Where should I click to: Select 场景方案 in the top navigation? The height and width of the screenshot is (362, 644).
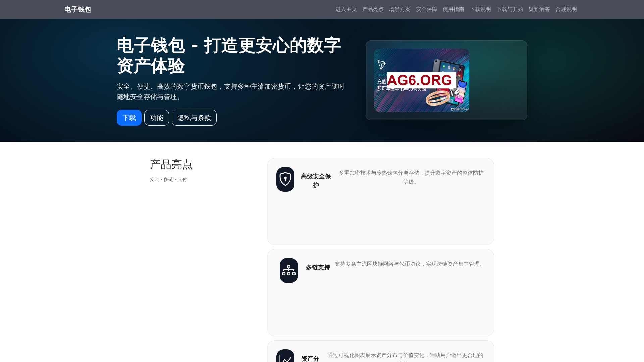399,9
